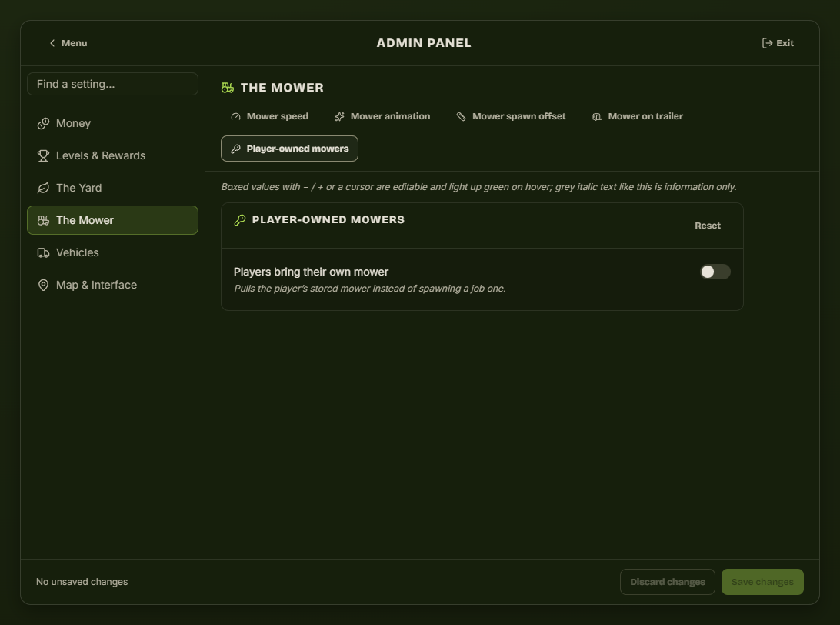The width and height of the screenshot is (840, 625).
Task: Click the ruler icon on Mower spawn offset
Action: 462,117
